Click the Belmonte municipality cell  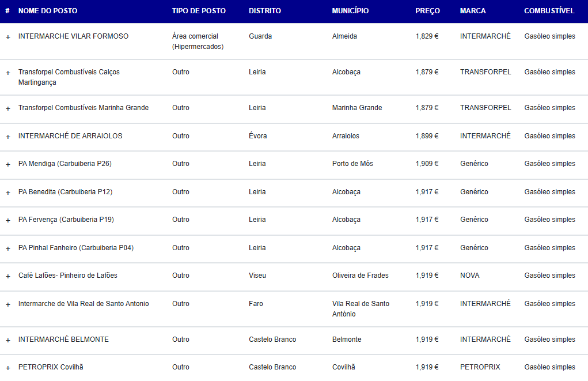click(x=347, y=339)
